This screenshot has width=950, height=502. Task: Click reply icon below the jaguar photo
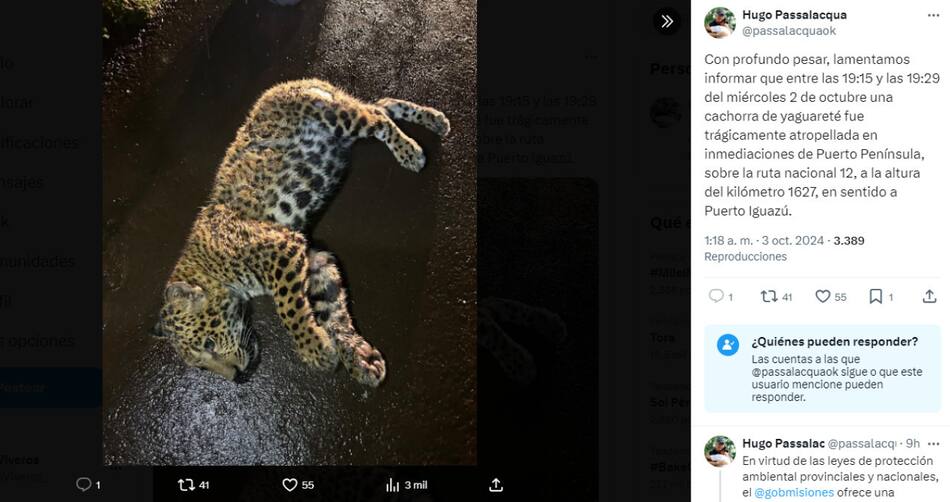(x=84, y=484)
